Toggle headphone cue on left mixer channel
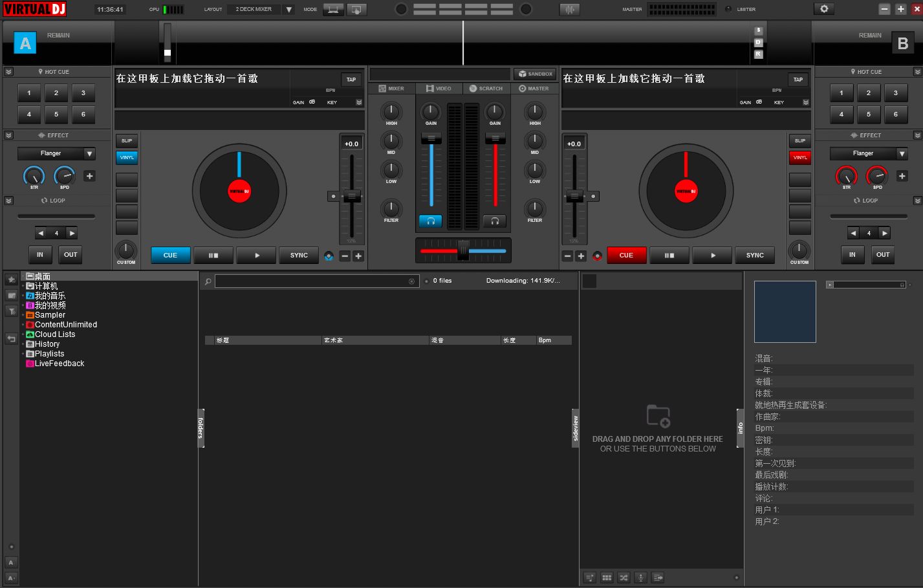The image size is (923, 588). coord(431,221)
